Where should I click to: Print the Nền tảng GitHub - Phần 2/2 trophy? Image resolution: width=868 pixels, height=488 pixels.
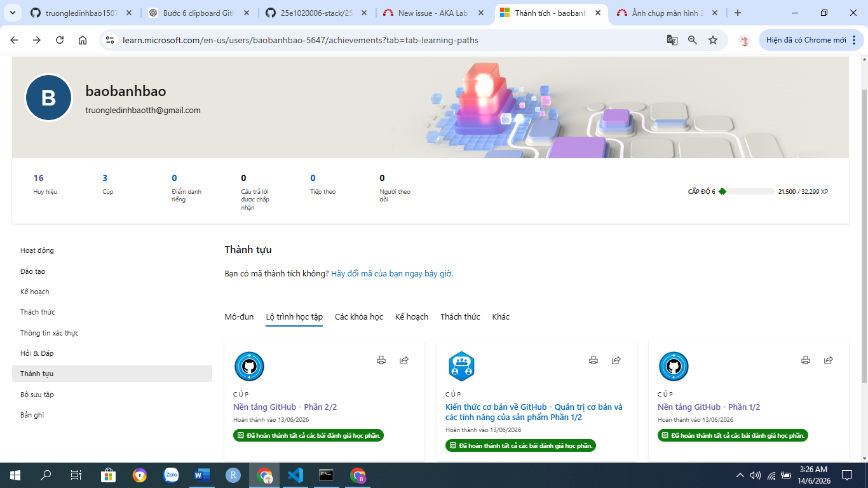pos(381,360)
